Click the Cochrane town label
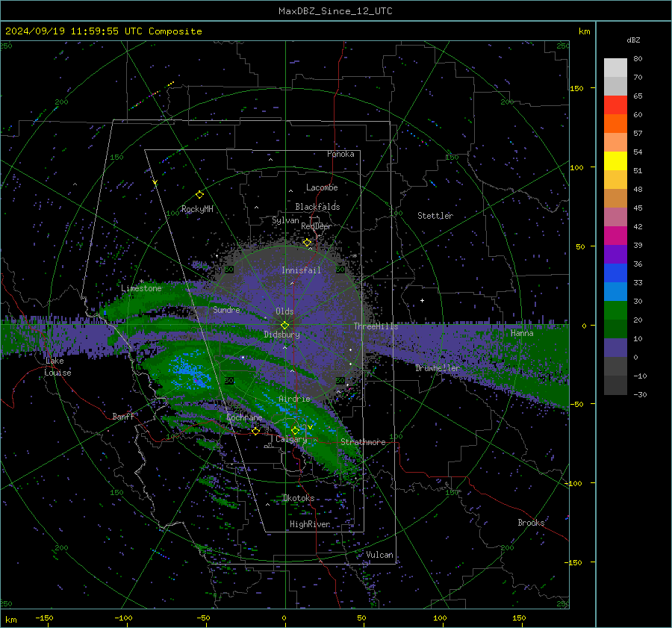The width and height of the screenshot is (672, 628). [x=244, y=417]
